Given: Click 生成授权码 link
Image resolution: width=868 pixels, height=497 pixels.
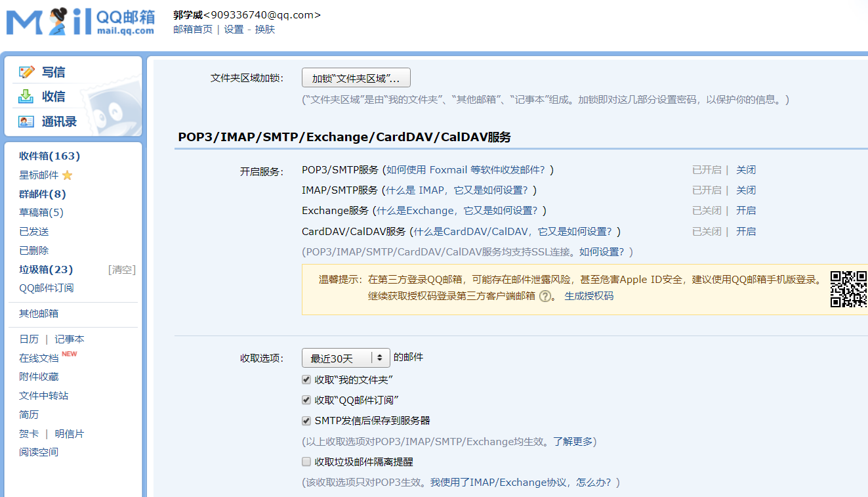Looking at the screenshot, I should click(589, 296).
